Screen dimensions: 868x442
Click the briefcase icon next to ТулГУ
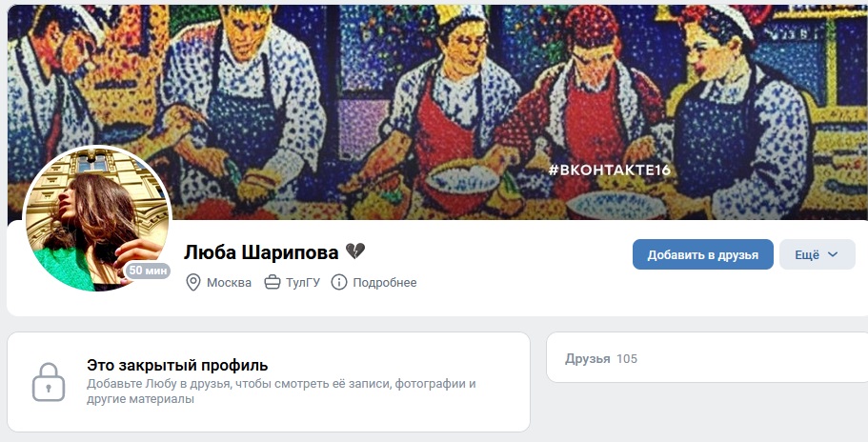click(x=273, y=283)
